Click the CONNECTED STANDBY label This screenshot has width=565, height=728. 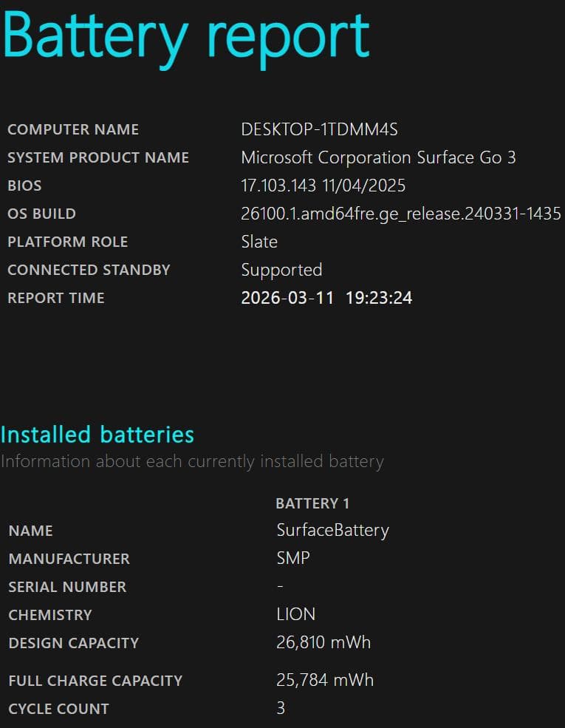[x=89, y=270]
